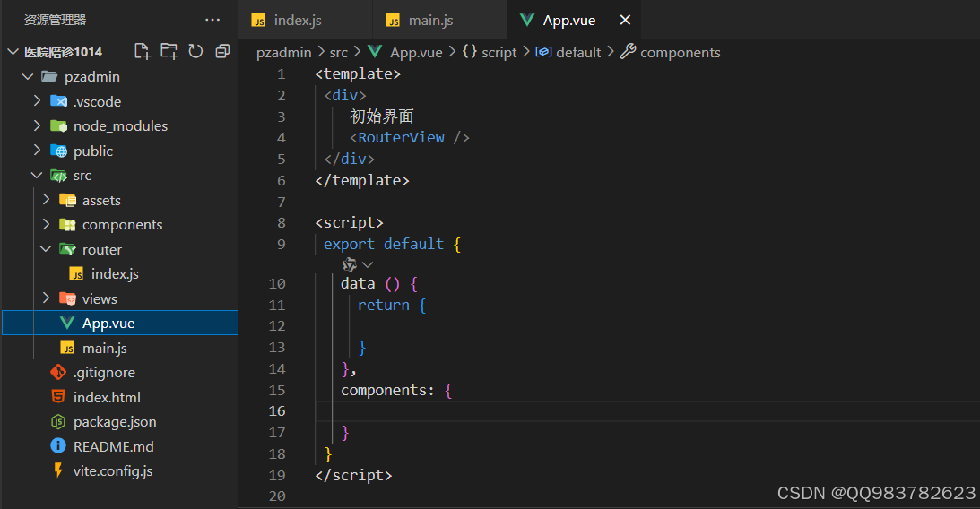The image size is (980, 509).
Task: Refresh the explorer with the refresh icon
Action: click(195, 51)
